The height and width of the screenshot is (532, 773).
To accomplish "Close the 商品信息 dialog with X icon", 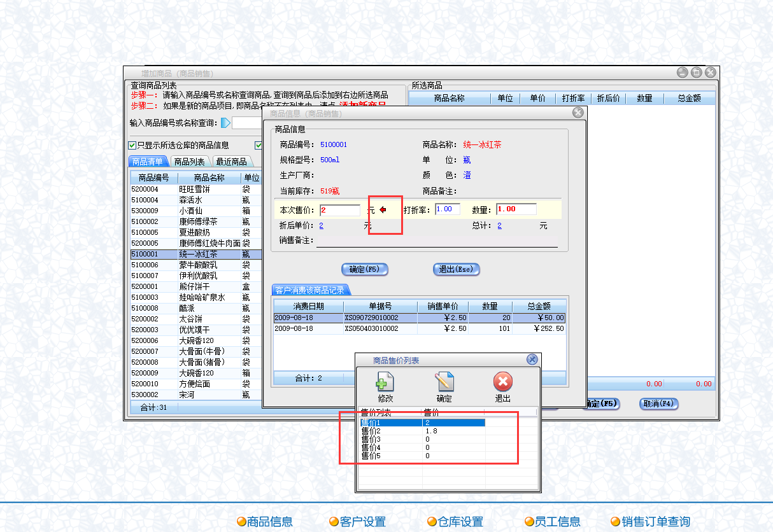I will [578, 113].
